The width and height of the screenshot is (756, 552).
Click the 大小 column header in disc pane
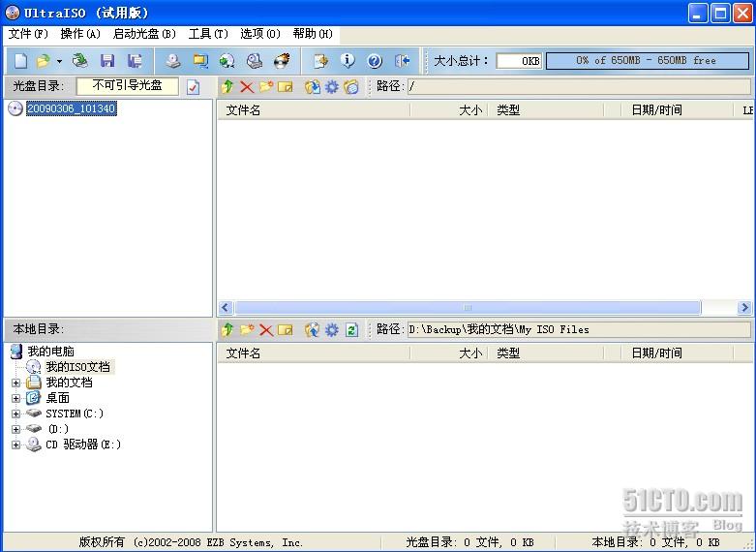(449, 110)
